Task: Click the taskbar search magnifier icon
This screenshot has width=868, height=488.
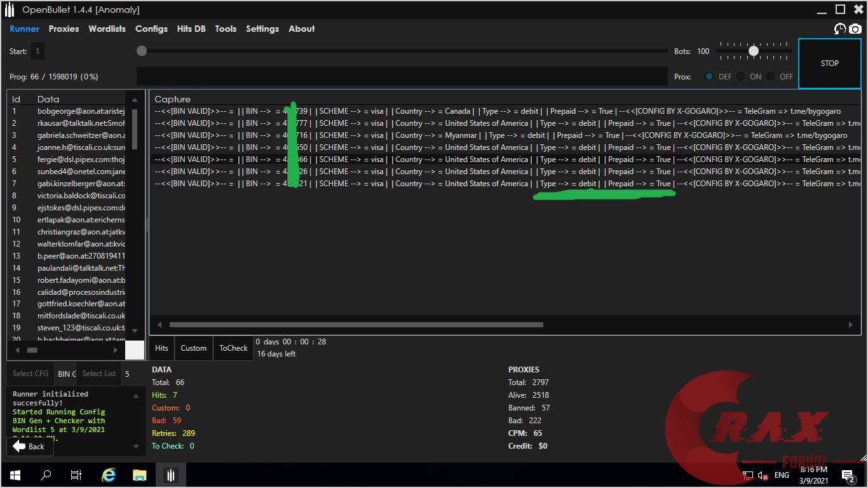Action: (46, 475)
